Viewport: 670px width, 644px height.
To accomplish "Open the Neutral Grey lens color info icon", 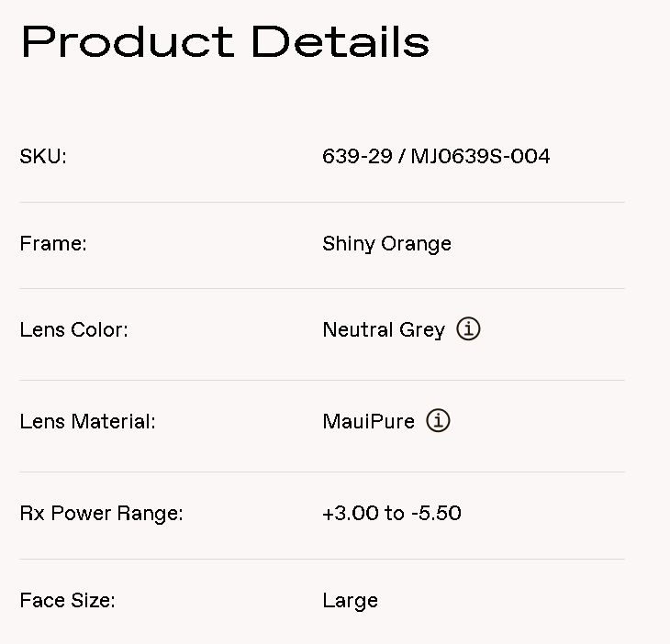I will [468, 329].
